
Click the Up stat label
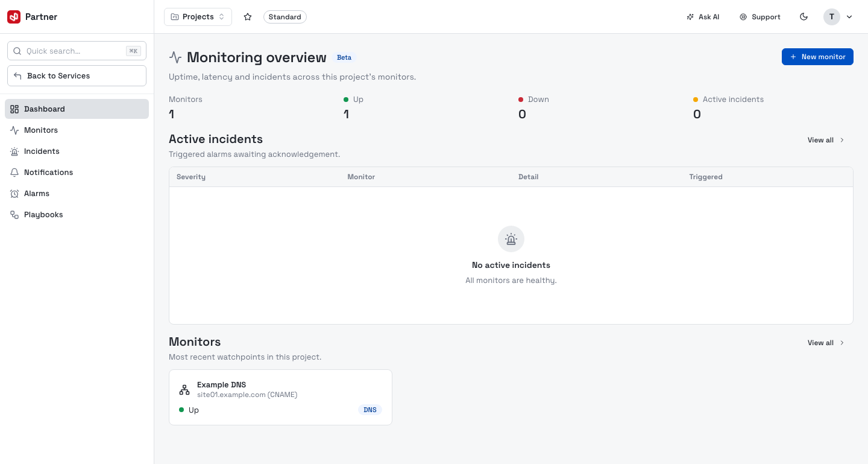358,100
